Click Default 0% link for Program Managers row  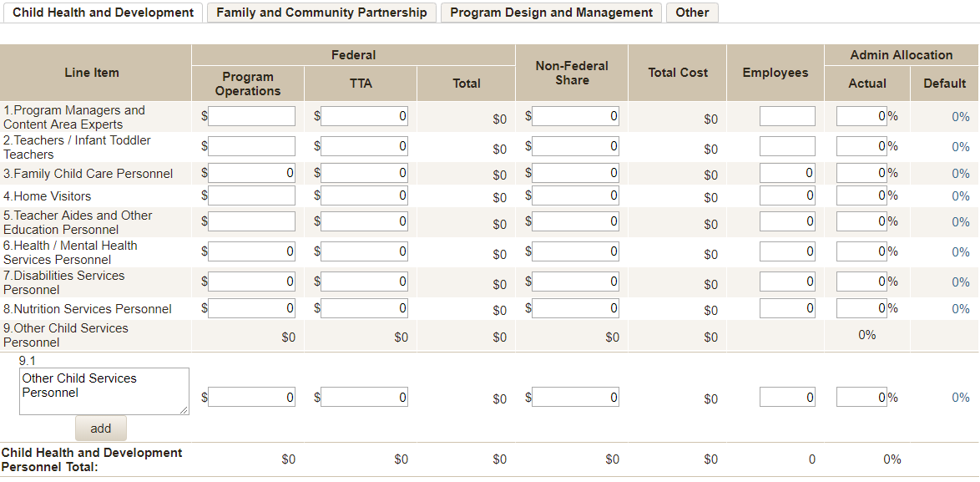[960, 117]
